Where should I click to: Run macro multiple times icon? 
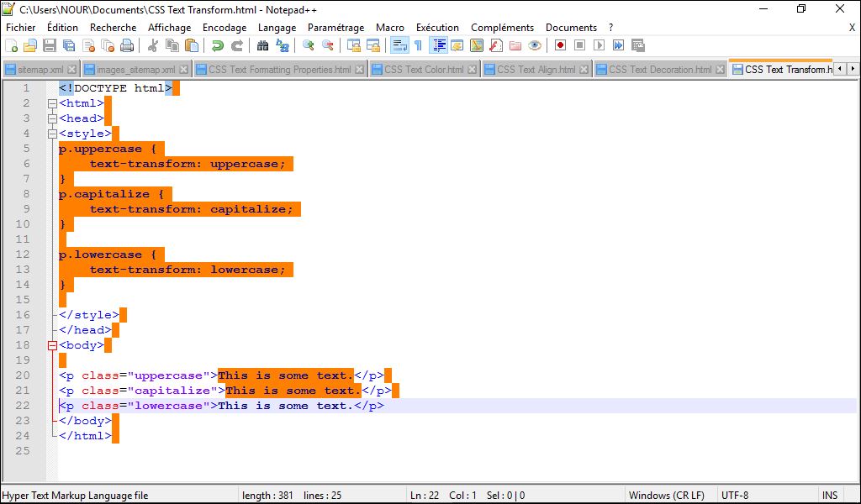coord(618,45)
